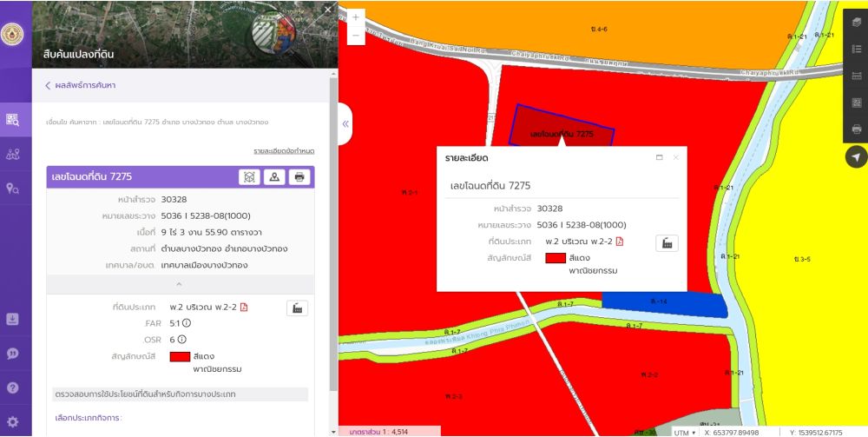868x437 pixels.
Task: Open settings gear in left sidebar
Action: [13, 421]
